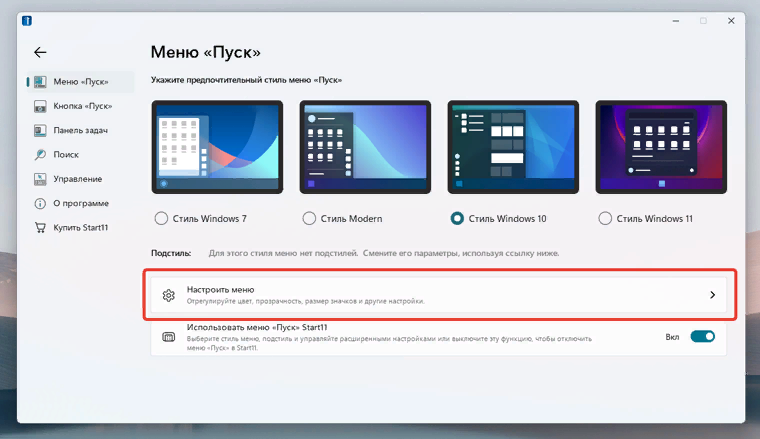Turn off the Start11 menu toggle switch

tap(702, 337)
